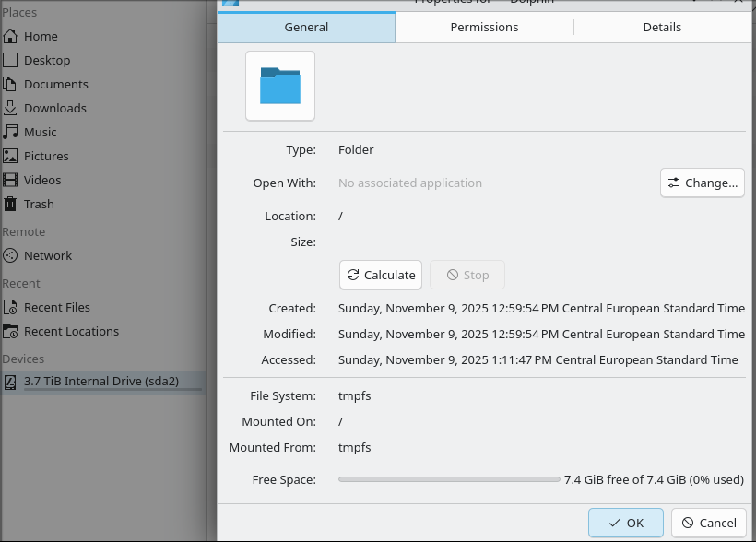Screen dimensions: 756x542
Task: Click the 'Devices' section header
Action: (x=23, y=359)
